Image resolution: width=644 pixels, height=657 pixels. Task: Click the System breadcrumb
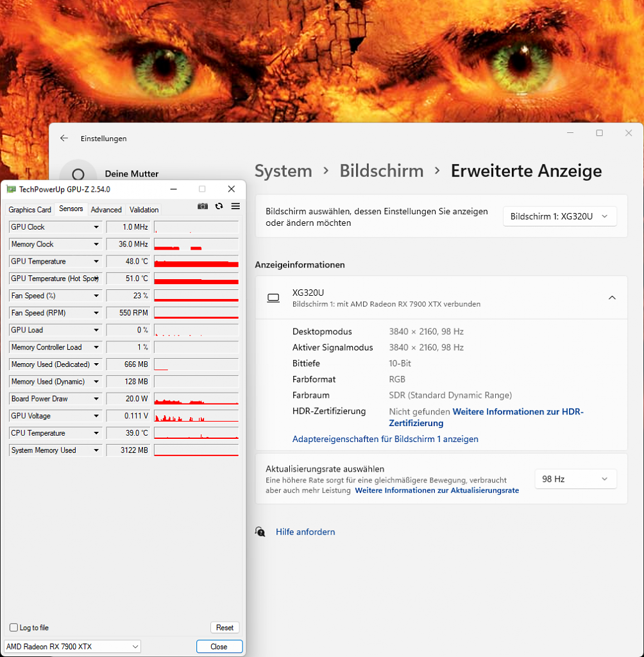(284, 171)
